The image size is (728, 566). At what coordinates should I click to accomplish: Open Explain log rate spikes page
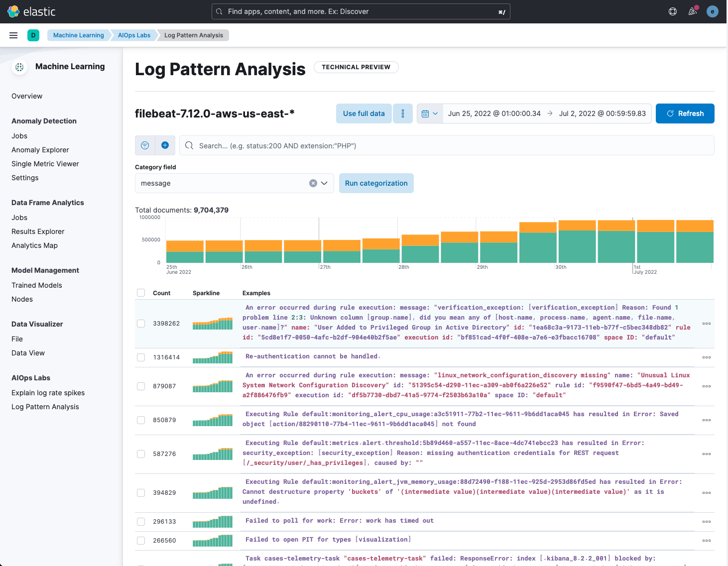tap(48, 393)
